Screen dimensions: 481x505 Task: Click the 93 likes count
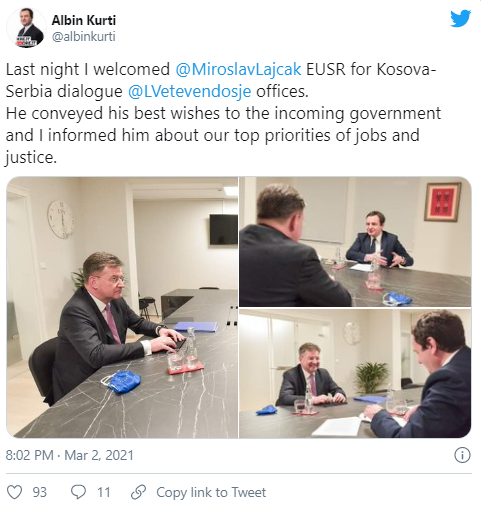[x=40, y=492]
